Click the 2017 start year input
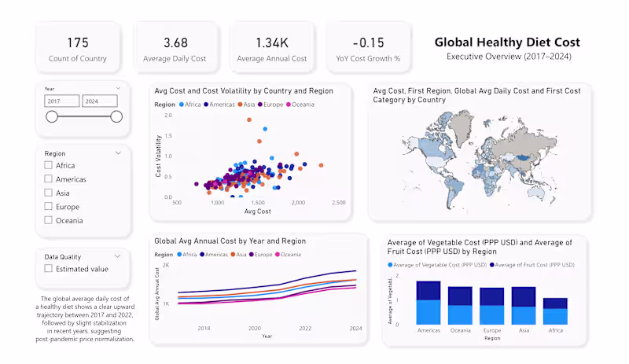The width and height of the screenshot is (629, 364). point(62,101)
